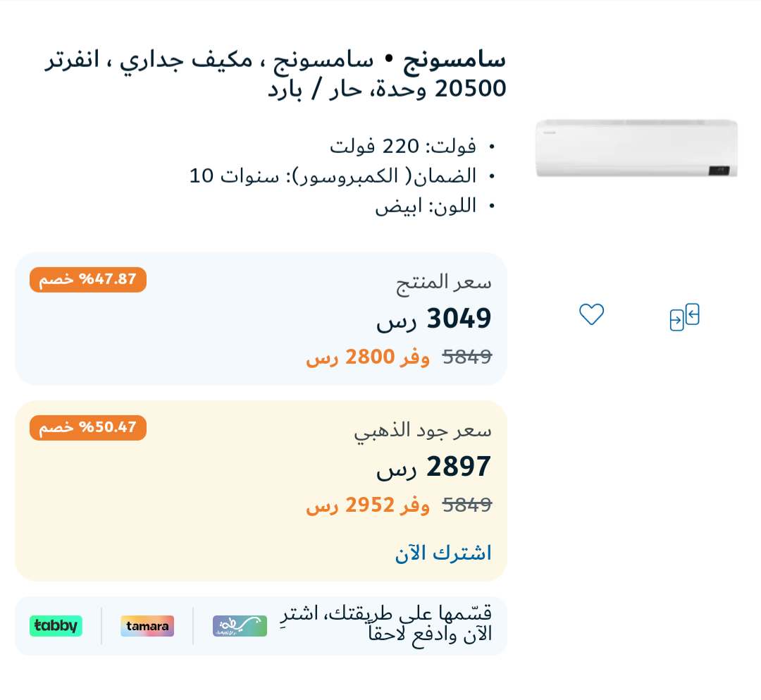This screenshot has width=761, height=700.
Task: Click the سعر جود الذهبي label
Action: pyautogui.click(x=423, y=431)
